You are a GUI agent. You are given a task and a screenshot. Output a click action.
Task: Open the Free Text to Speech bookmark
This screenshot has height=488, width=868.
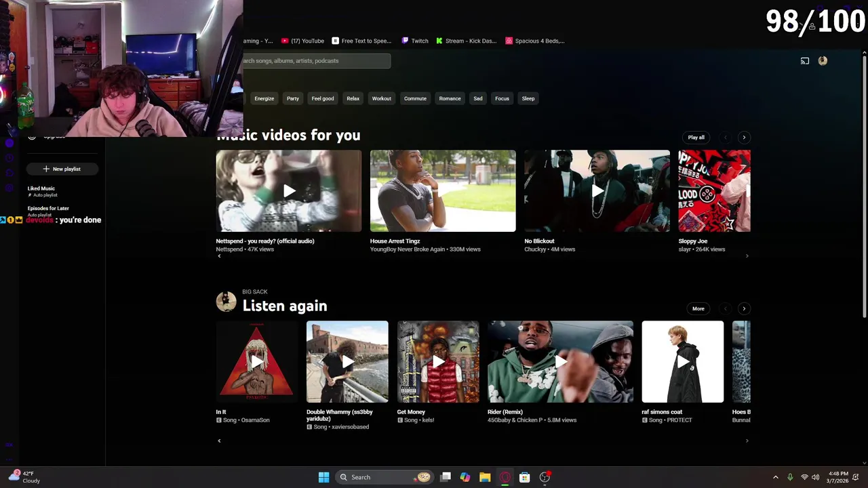click(x=361, y=41)
